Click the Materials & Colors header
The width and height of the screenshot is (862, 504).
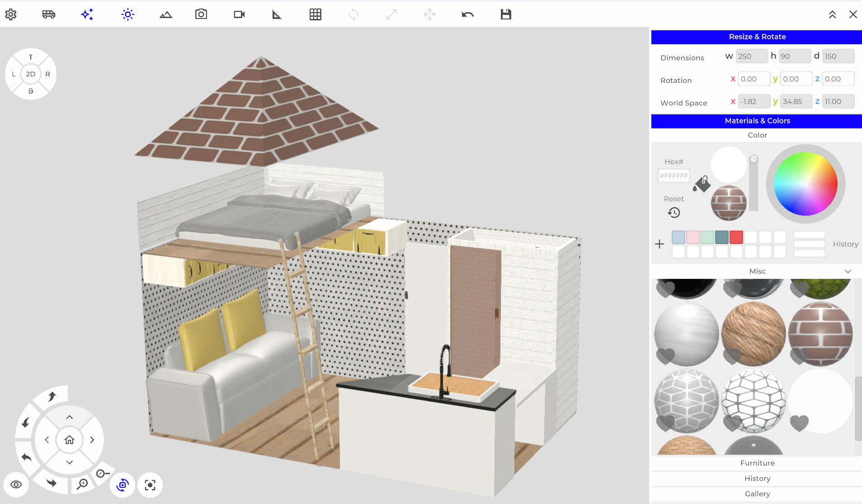(757, 121)
